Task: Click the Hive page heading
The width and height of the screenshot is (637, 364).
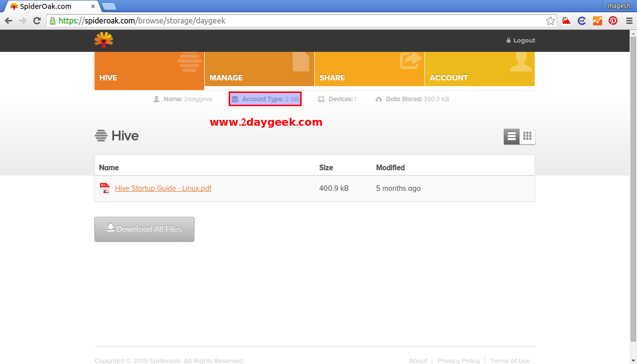Action: [117, 136]
